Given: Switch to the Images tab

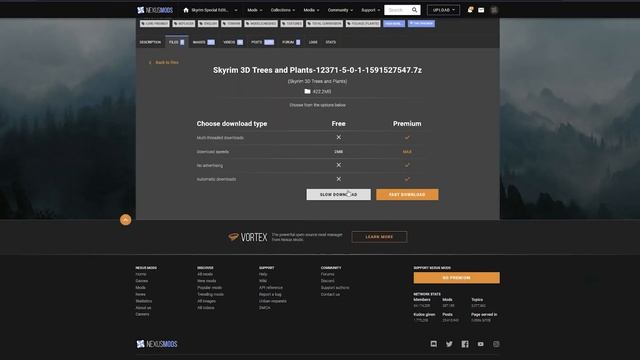Looking at the screenshot, I should click(x=203, y=42).
